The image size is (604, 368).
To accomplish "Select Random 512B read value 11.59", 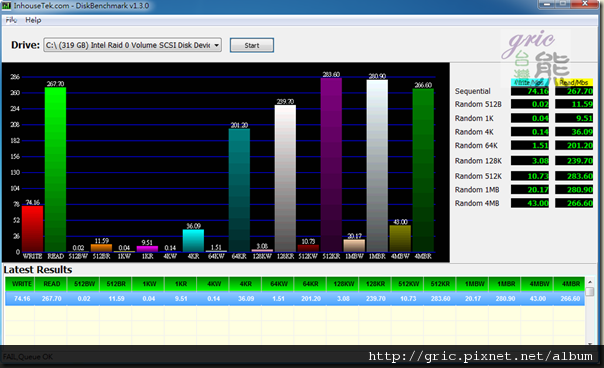I will (574, 104).
